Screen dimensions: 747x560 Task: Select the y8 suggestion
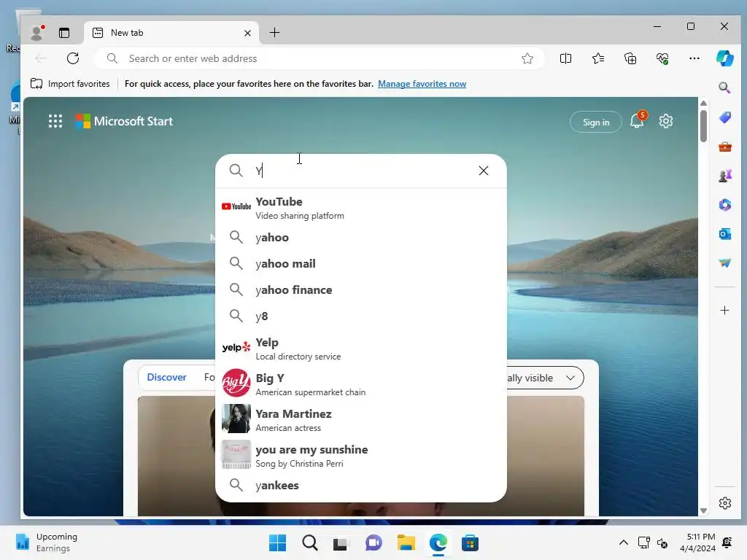360,316
